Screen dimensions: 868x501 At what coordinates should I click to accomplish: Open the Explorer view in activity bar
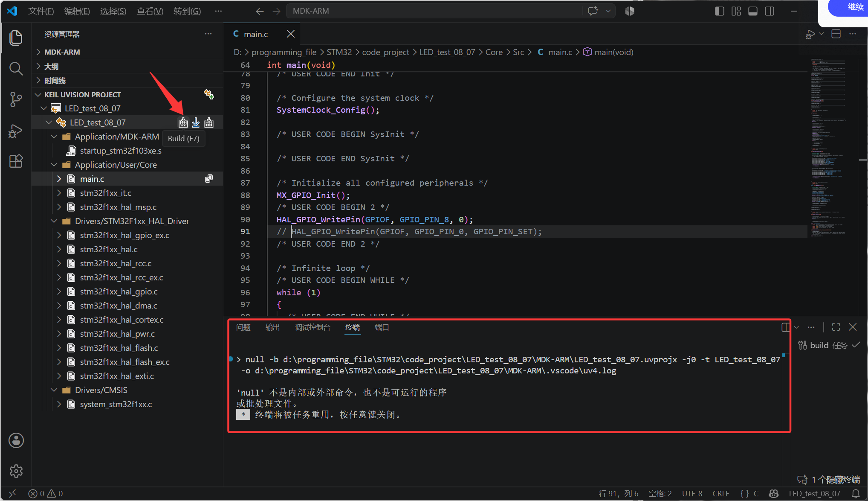pyautogui.click(x=16, y=38)
